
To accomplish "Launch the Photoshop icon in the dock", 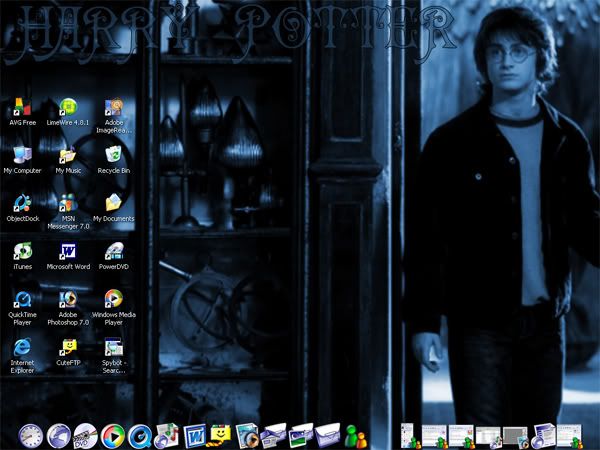I will [x=247, y=435].
